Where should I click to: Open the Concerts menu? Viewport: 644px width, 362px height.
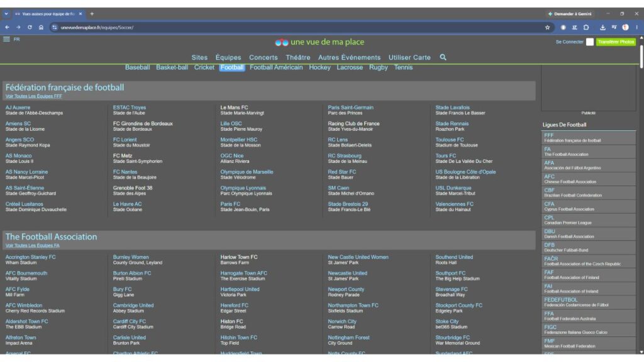pyautogui.click(x=264, y=57)
